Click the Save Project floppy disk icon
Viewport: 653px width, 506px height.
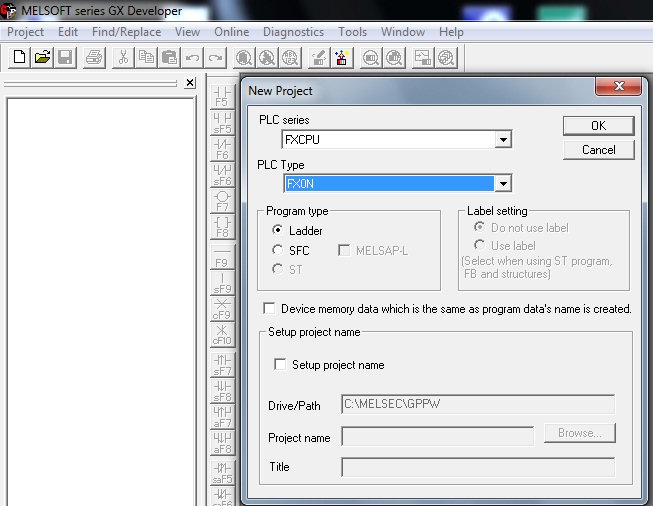[65, 58]
